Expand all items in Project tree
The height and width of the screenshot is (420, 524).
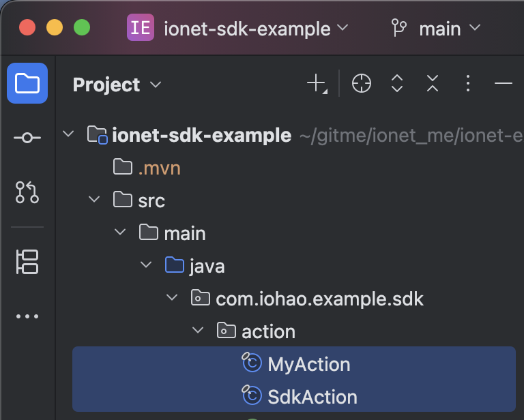click(397, 84)
